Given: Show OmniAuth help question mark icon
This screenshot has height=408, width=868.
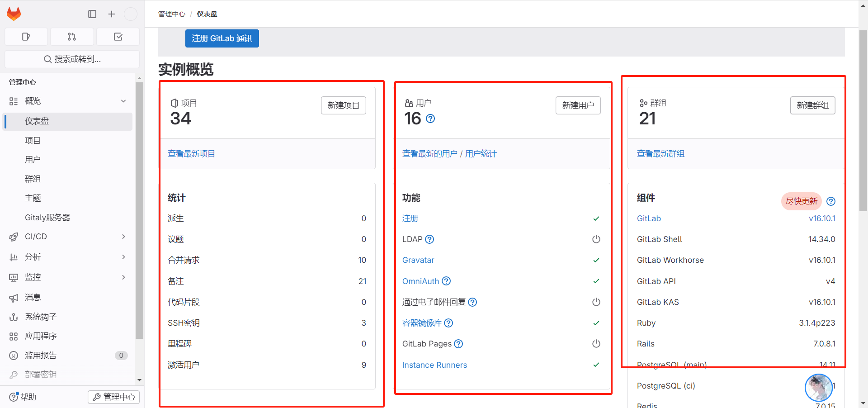Looking at the screenshot, I should pyautogui.click(x=446, y=281).
